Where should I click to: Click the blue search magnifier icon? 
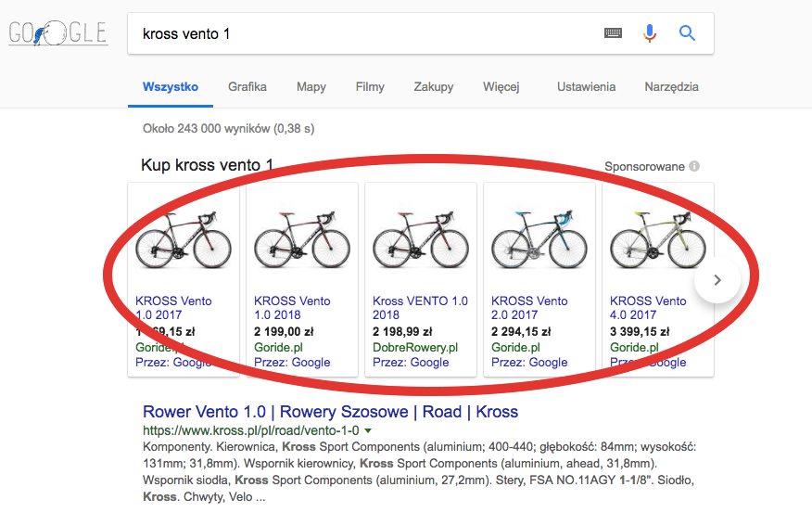click(x=687, y=33)
